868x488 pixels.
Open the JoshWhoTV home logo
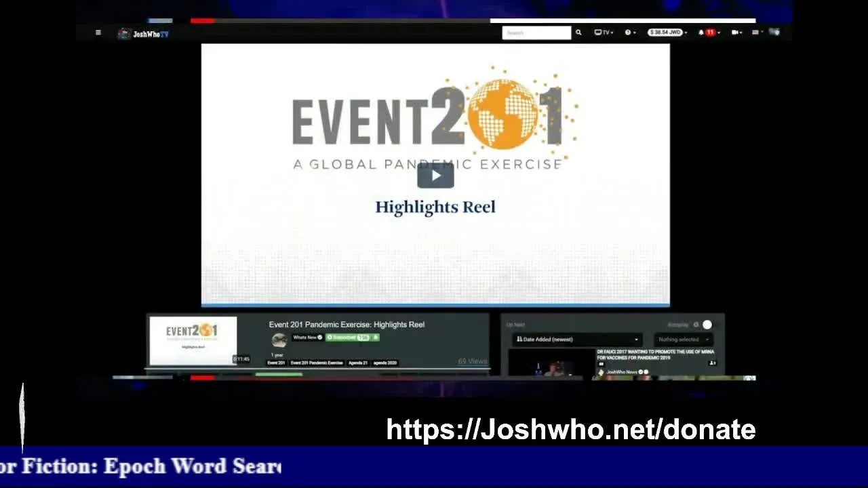143,33
